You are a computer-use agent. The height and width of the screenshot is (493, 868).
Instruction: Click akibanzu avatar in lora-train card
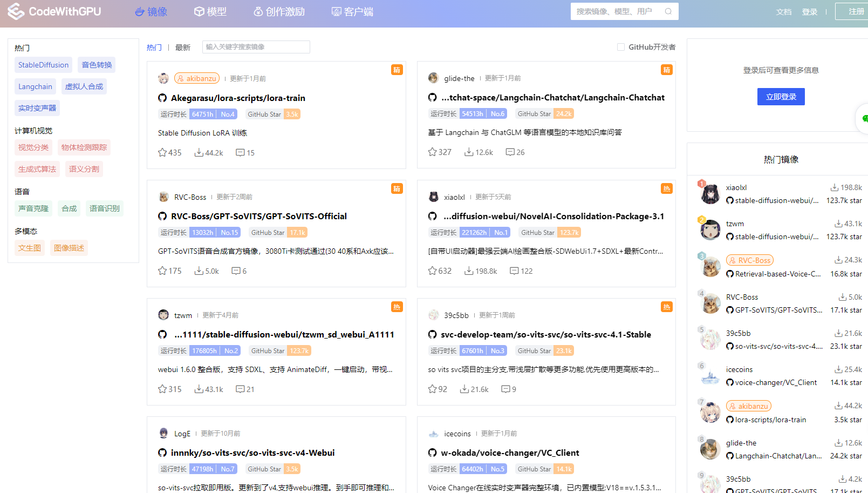tap(163, 78)
